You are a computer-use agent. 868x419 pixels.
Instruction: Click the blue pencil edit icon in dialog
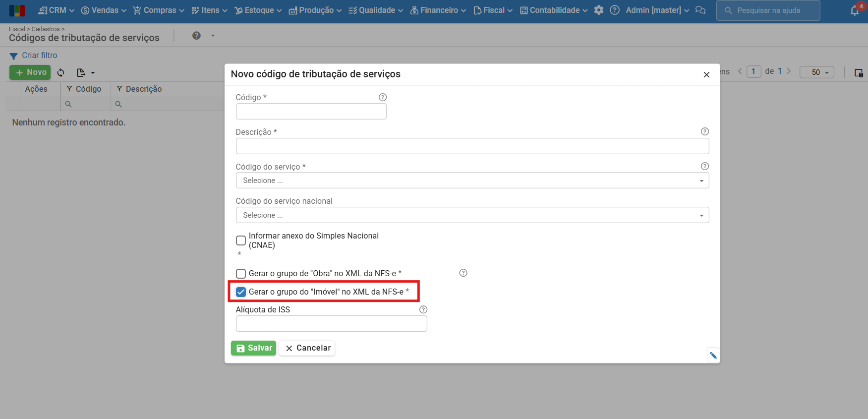pos(713,356)
